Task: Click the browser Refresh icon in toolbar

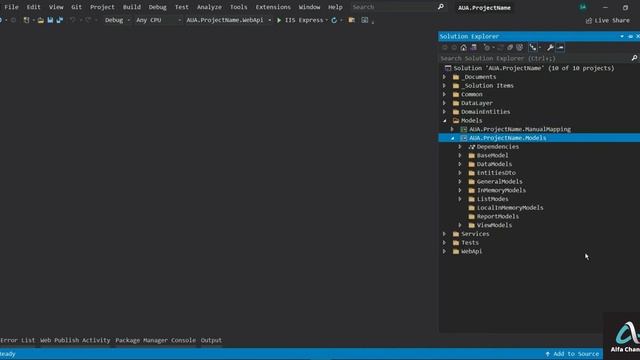Action: tap(334, 20)
